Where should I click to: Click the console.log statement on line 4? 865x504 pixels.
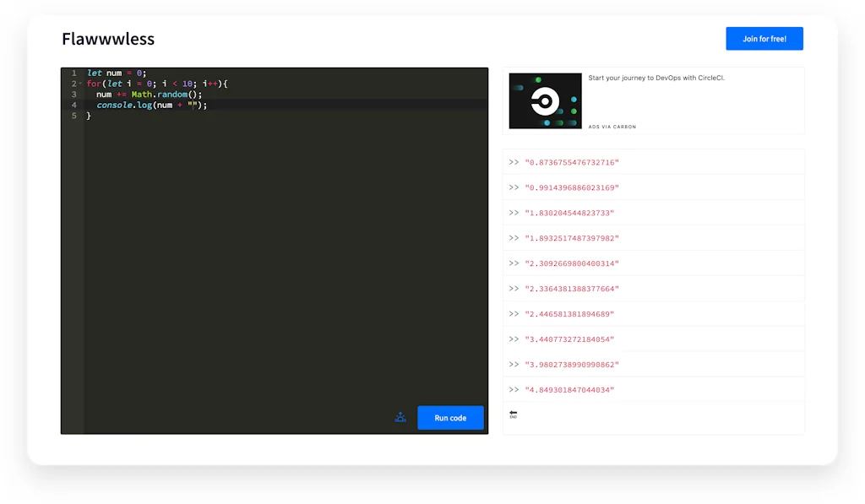tap(152, 105)
